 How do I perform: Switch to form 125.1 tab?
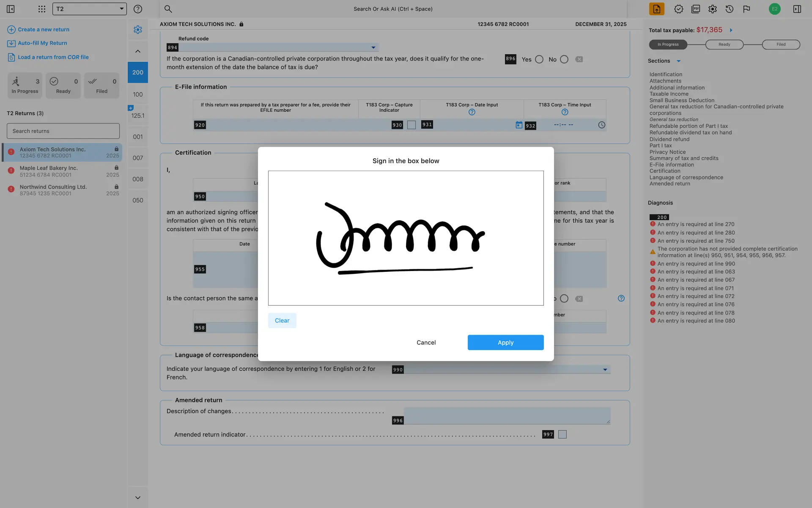pos(138,116)
